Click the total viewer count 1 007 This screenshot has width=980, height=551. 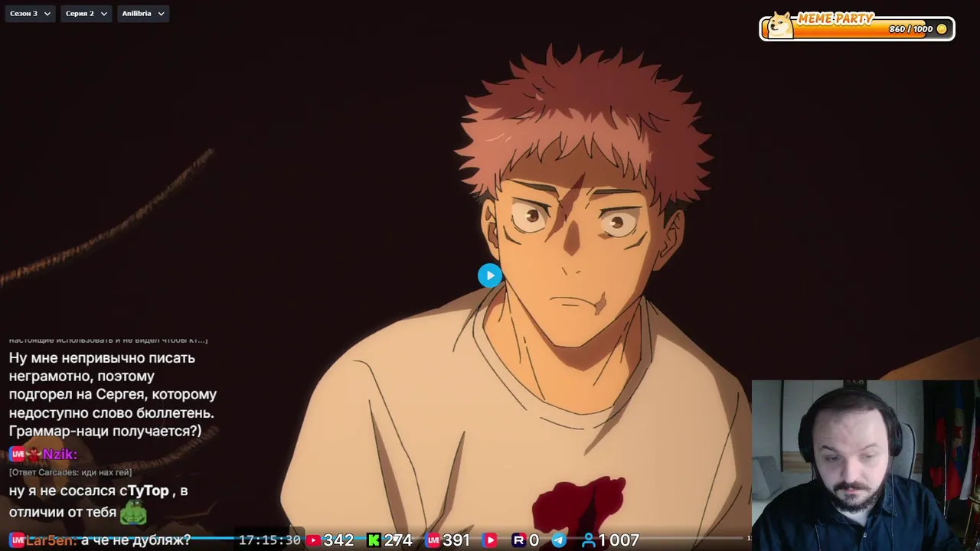tap(619, 540)
